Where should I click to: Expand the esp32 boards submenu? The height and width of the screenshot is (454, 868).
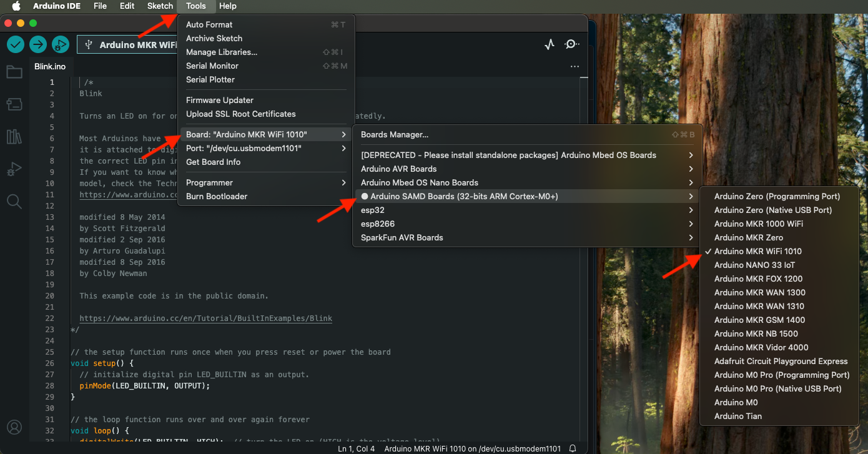(x=526, y=210)
